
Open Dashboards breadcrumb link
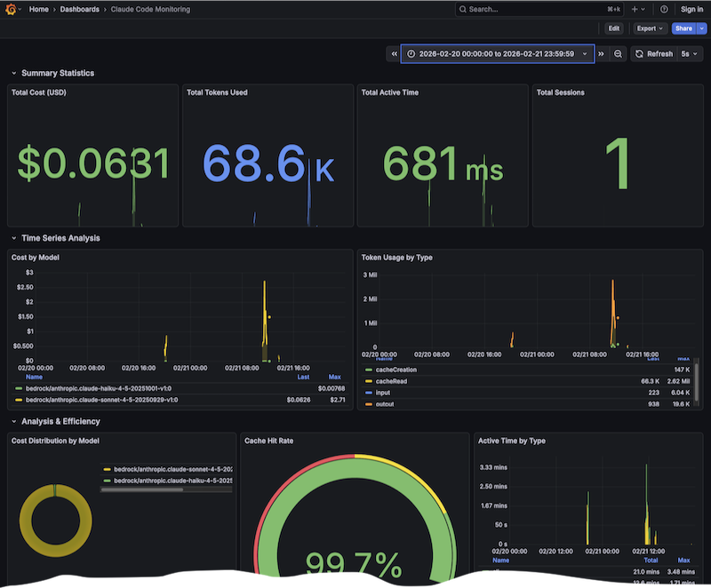(79, 9)
